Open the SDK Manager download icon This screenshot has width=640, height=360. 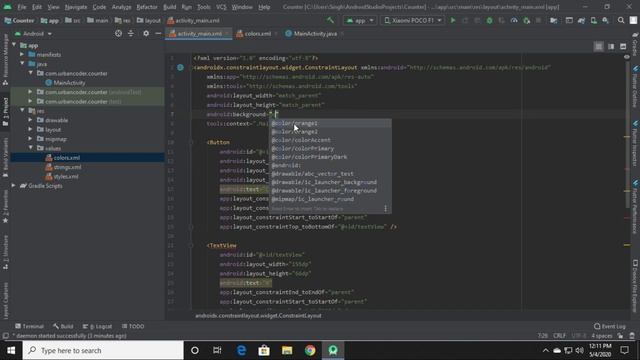tap(605, 20)
